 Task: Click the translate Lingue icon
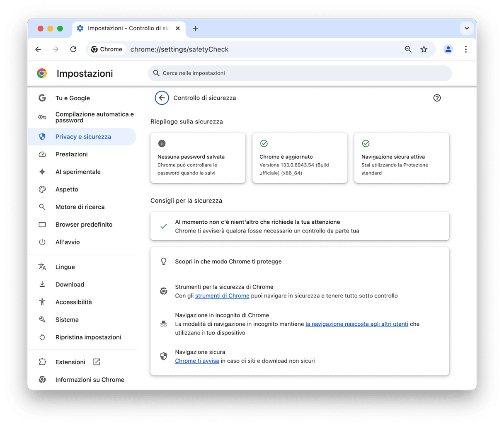click(x=42, y=267)
